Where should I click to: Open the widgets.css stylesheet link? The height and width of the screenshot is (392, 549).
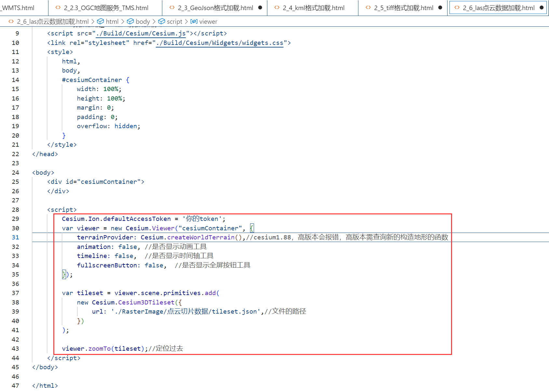220,43
